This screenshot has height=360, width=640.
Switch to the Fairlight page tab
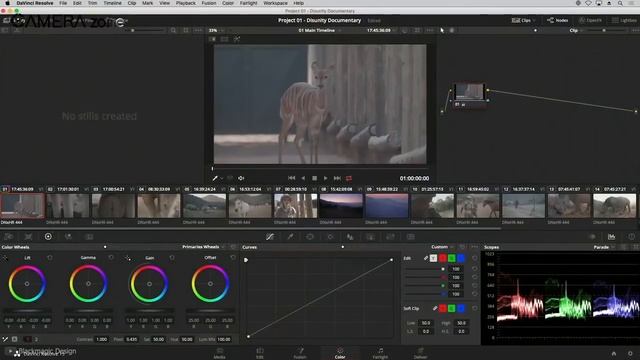(380, 353)
